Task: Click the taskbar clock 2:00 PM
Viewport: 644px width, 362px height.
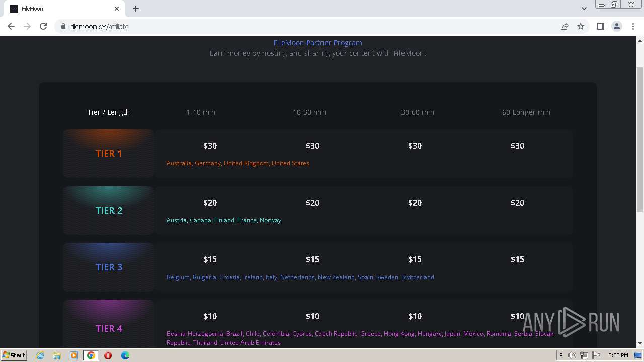Action: pos(618,355)
